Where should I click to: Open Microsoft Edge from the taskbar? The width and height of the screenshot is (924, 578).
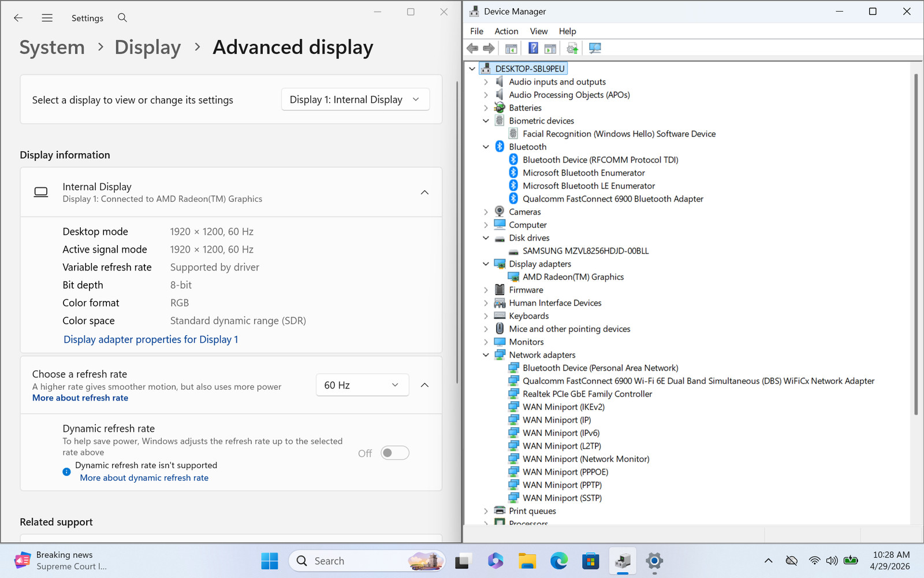tap(559, 561)
